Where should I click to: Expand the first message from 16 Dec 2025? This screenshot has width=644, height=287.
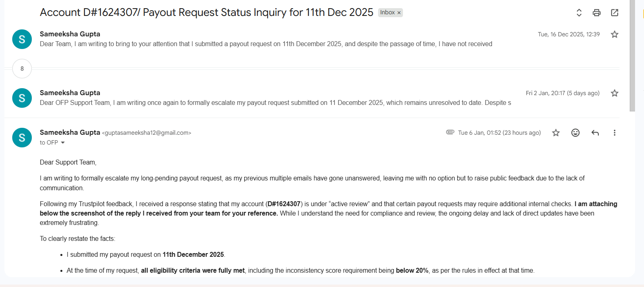tap(266, 44)
